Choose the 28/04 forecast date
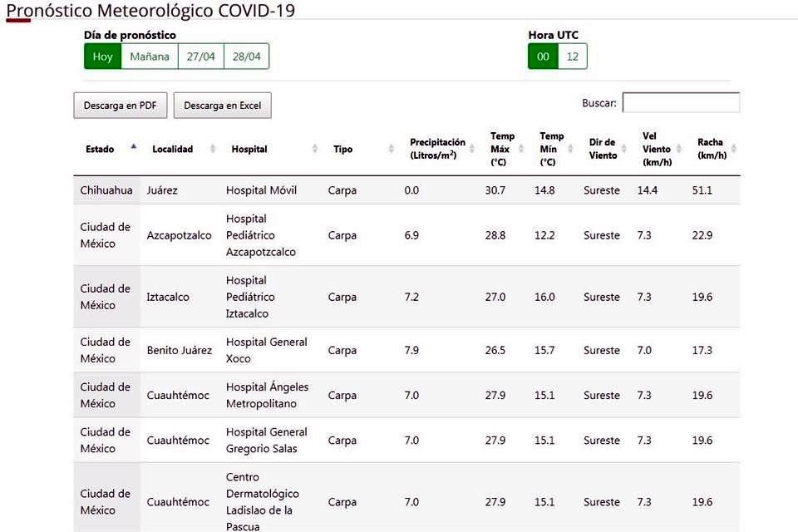 coord(246,57)
